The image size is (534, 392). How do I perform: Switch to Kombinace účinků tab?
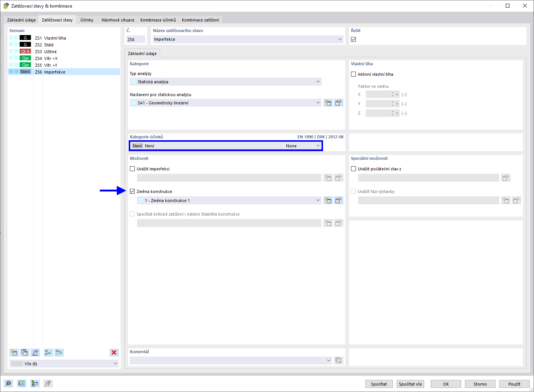(158, 20)
